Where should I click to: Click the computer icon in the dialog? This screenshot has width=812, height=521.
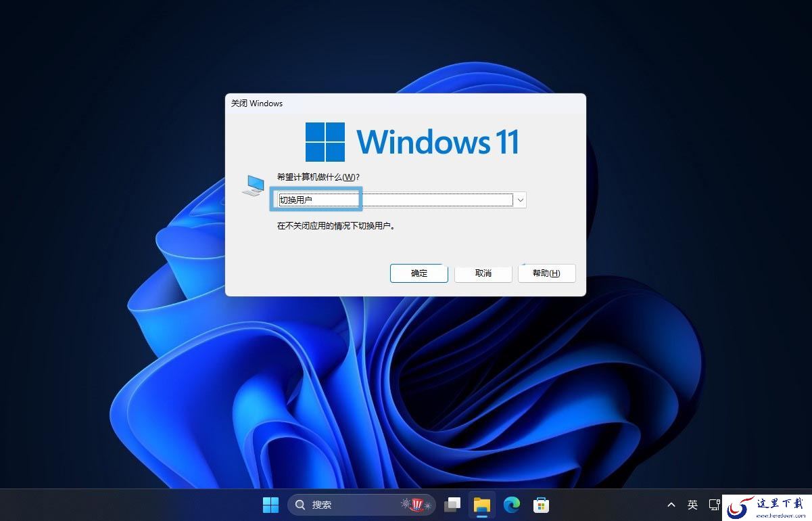click(x=253, y=185)
